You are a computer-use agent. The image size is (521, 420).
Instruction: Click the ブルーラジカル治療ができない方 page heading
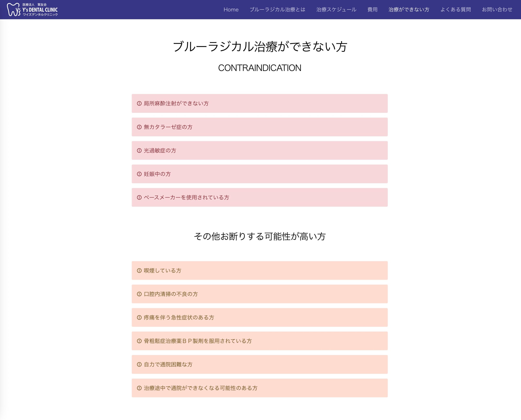[x=260, y=46]
